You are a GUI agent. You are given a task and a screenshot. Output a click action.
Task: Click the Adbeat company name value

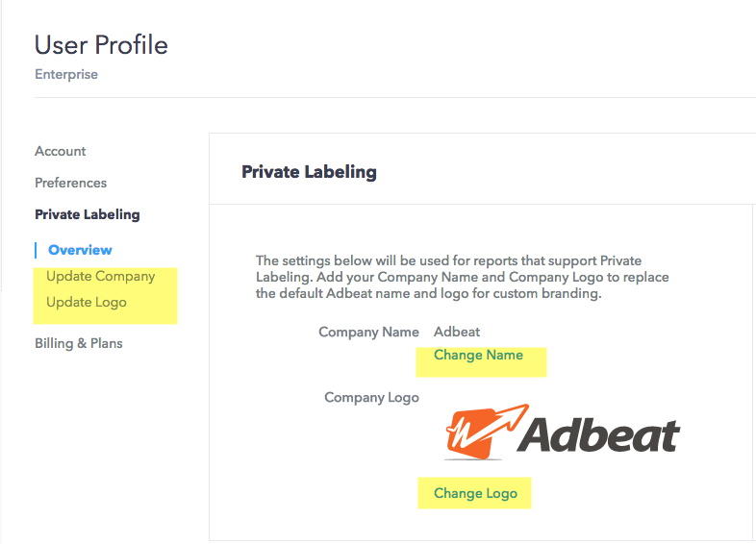click(457, 332)
